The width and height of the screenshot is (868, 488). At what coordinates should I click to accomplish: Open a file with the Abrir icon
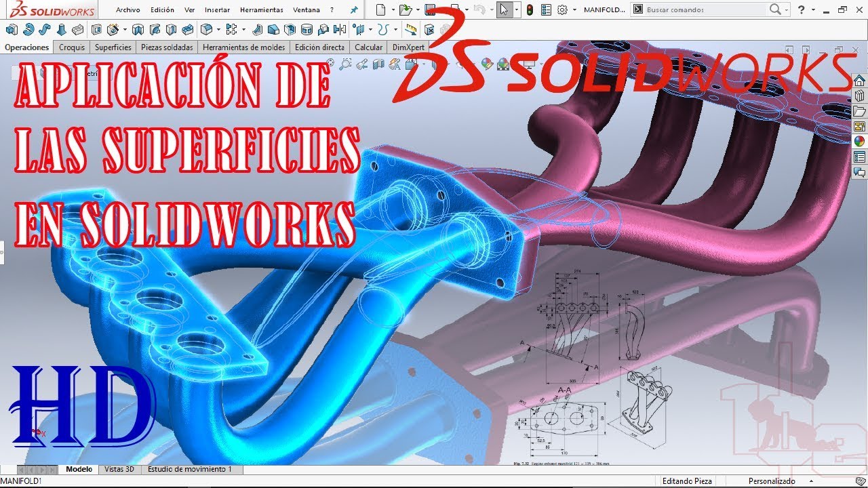[x=406, y=9]
